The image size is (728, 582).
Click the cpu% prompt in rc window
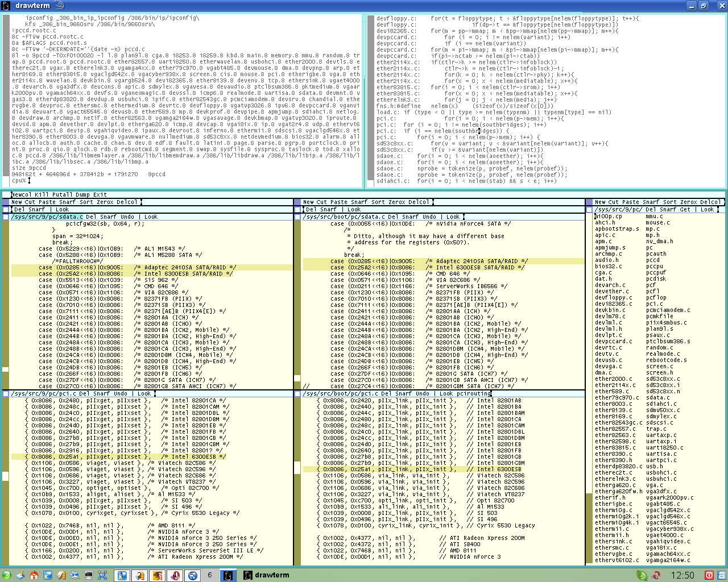click(19, 181)
